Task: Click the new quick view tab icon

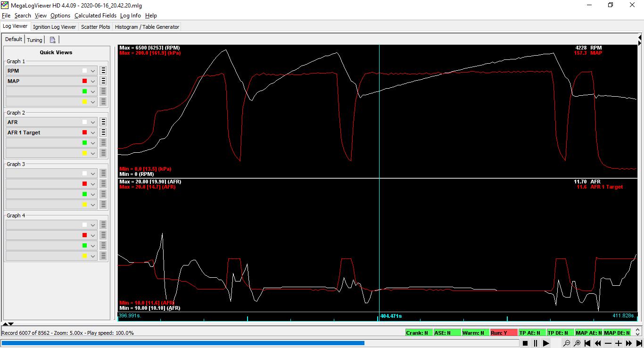Action: click(x=53, y=40)
